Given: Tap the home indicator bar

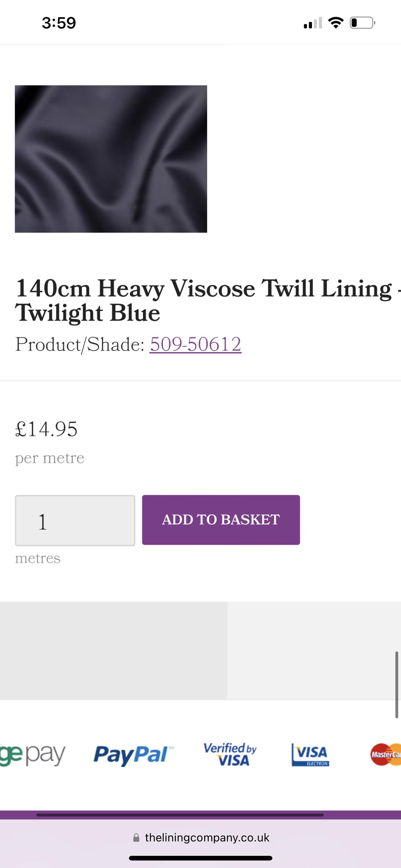Looking at the screenshot, I should pyautogui.click(x=201, y=858).
